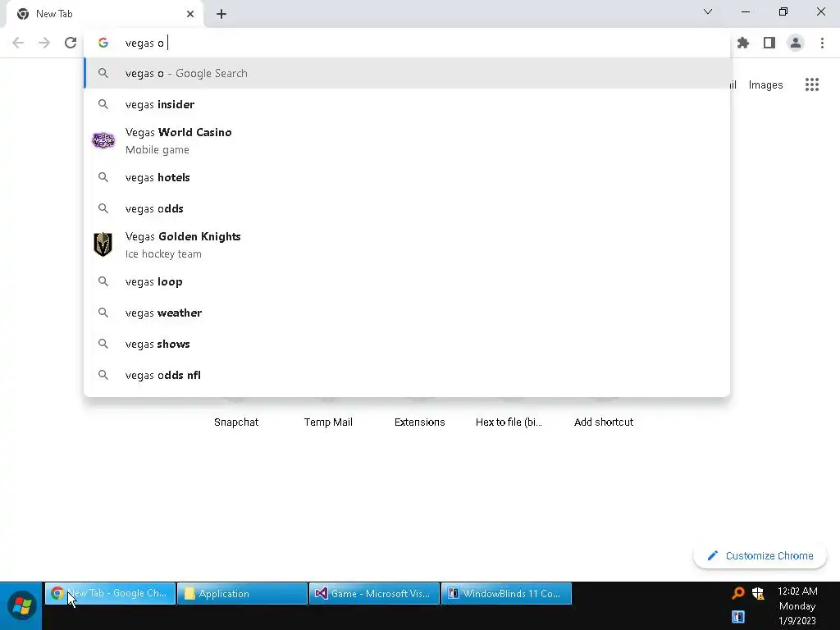The image size is (840, 630).
Task: Choose the 'vegas hotels' suggestion
Action: 407,177
